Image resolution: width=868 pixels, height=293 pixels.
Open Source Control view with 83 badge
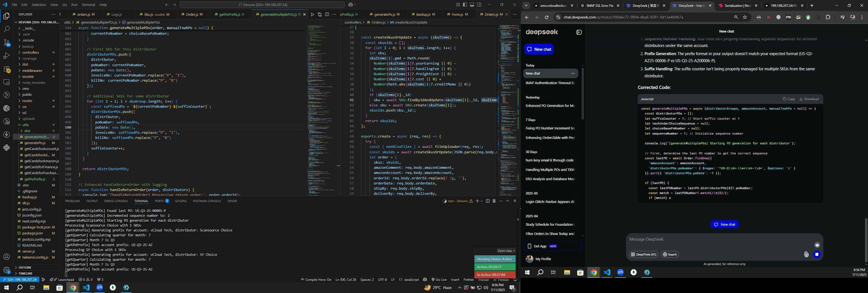pyautogui.click(x=7, y=43)
